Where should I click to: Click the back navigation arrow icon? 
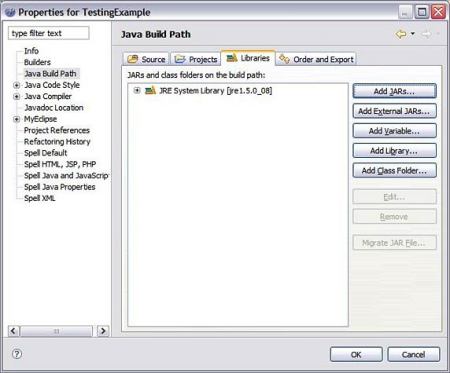[401, 34]
